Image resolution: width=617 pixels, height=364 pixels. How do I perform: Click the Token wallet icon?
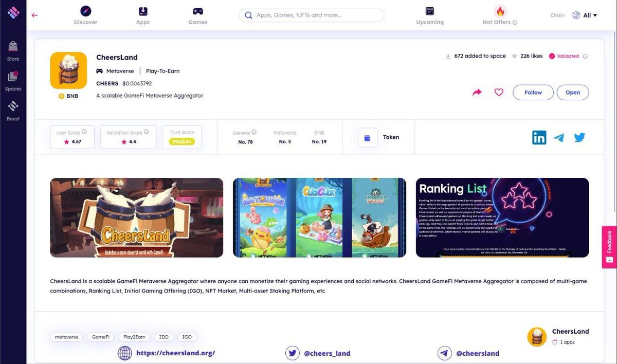pyautogui.click(x=368, y=138)
